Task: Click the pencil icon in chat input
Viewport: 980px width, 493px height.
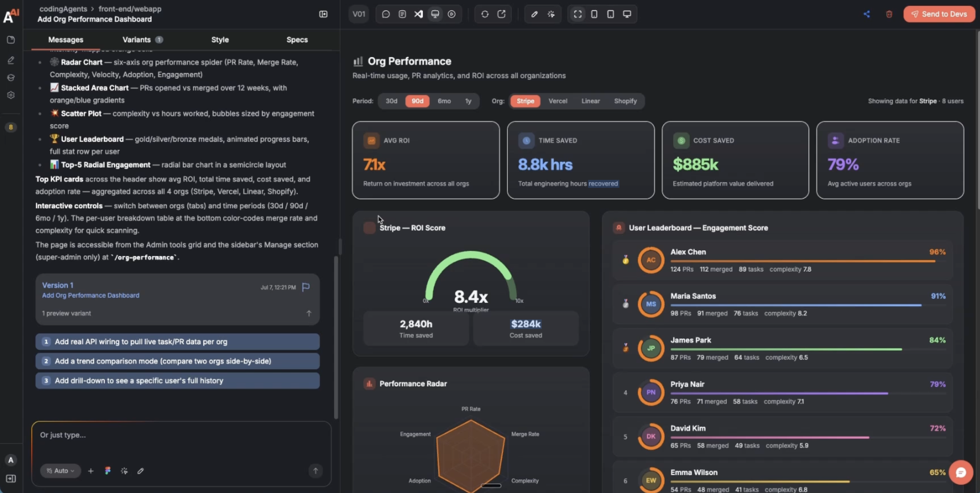Action: 140,471
